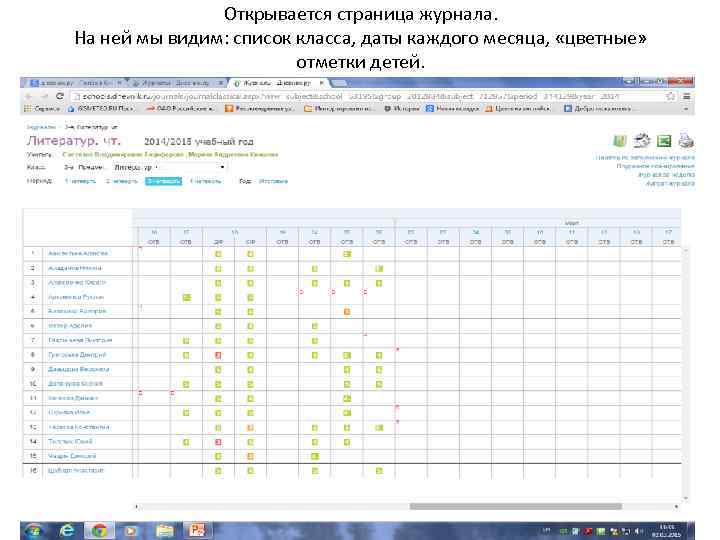Click the red mark in row 8
The height and width of the screenshot is (540, 720).
pos(218,355)
